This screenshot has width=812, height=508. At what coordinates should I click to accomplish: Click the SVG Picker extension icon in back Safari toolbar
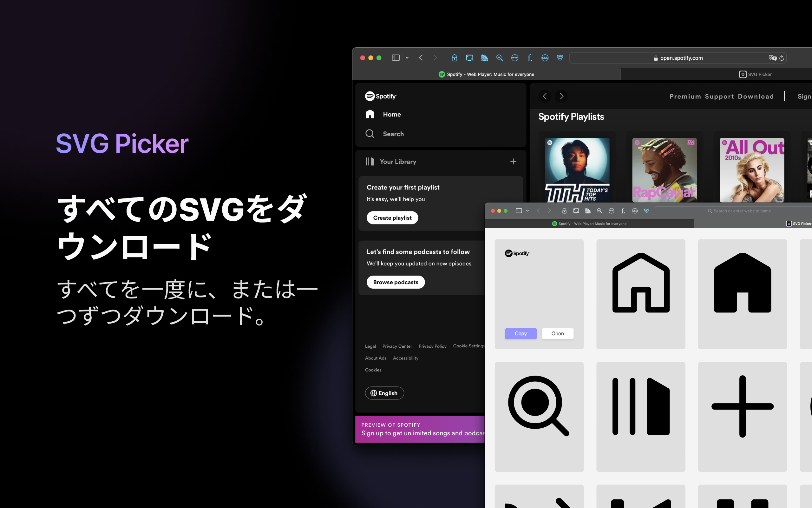(560, 58)
